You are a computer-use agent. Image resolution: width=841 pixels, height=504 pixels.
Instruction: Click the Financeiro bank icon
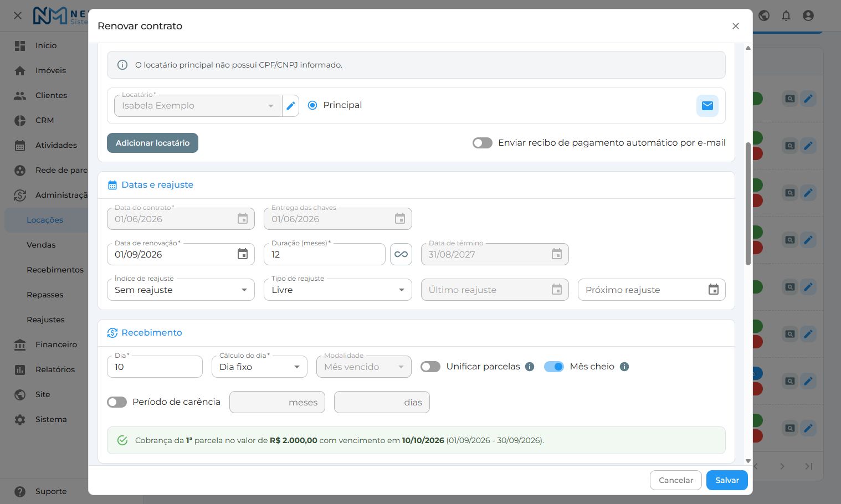(20, 344)
